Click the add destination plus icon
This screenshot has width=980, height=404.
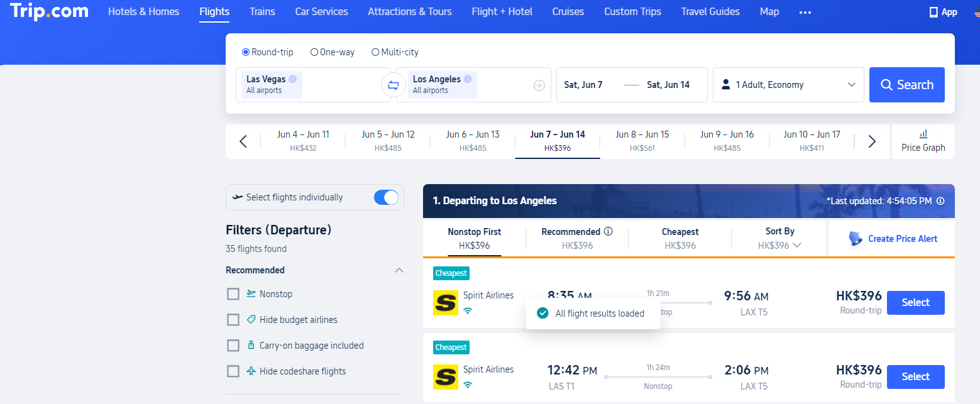539,85
